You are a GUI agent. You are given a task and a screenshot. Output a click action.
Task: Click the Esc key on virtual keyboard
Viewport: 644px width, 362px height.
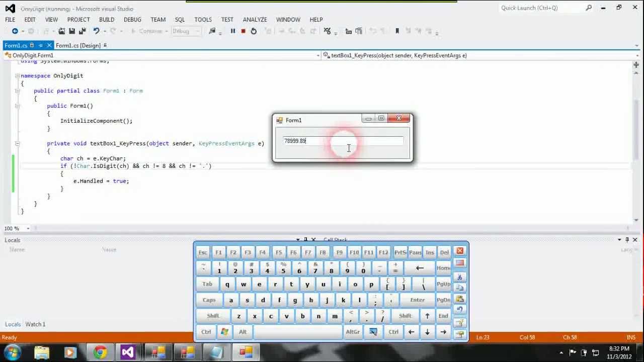pyautogui.click(x=203, y=252)
